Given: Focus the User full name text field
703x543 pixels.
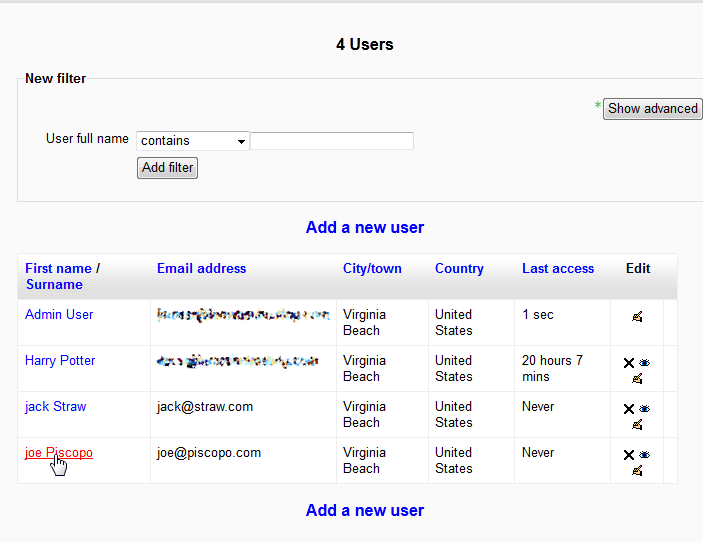Looking at the screenshot, I should [x=332, y=141].
